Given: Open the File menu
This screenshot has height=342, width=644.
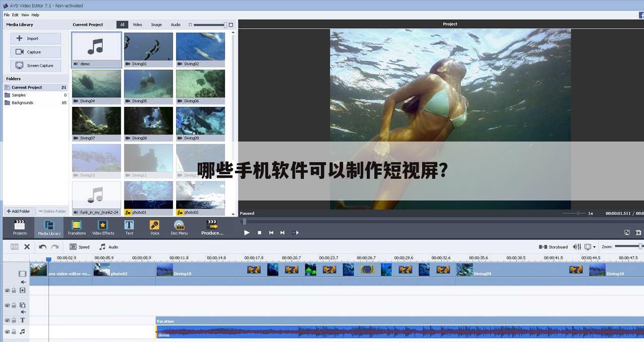Looking at the screenshot, I should coord(7,15).
